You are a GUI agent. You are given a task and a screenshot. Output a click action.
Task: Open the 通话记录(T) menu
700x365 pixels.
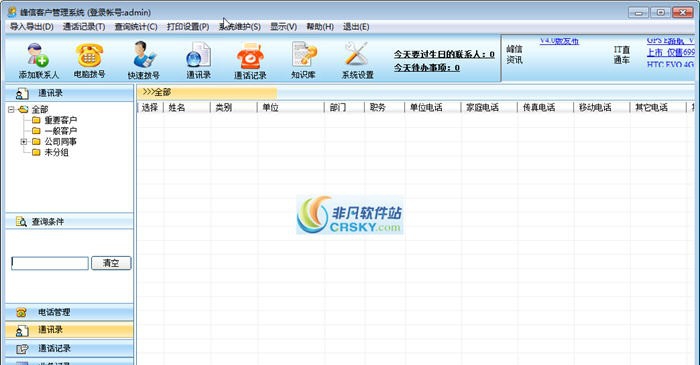pos(84,27)
